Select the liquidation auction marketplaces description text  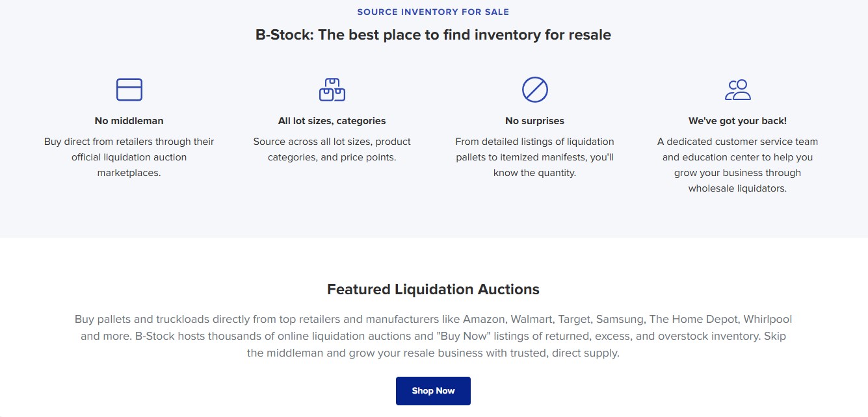point(129,157)
